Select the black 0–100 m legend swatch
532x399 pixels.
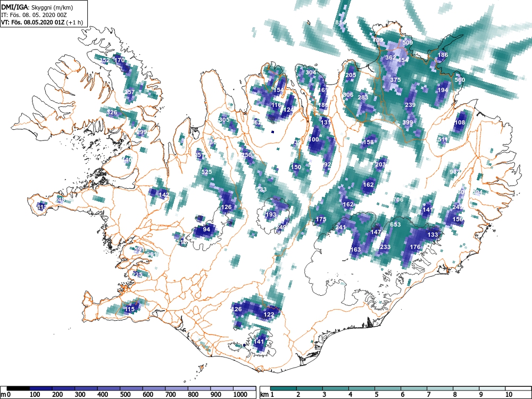18,388
